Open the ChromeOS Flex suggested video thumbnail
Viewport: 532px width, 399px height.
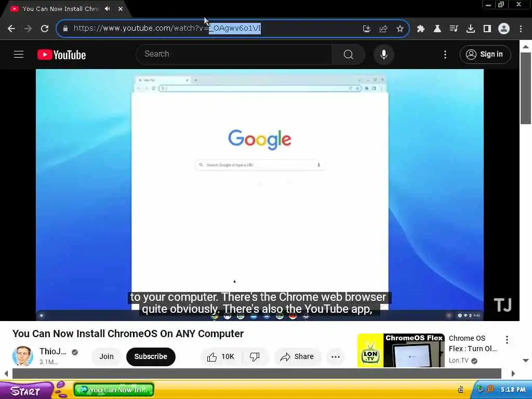(401, 351)
